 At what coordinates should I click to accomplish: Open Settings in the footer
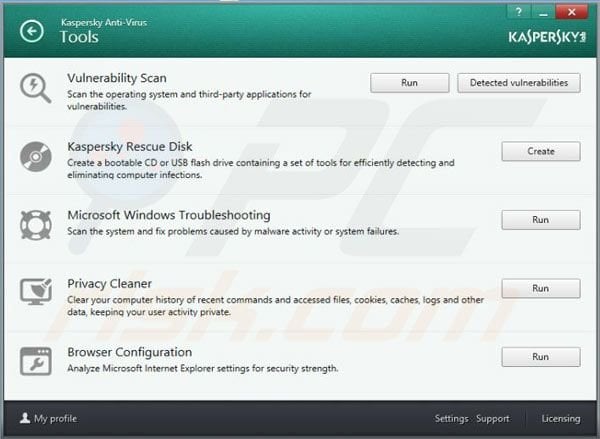point(452,419)
